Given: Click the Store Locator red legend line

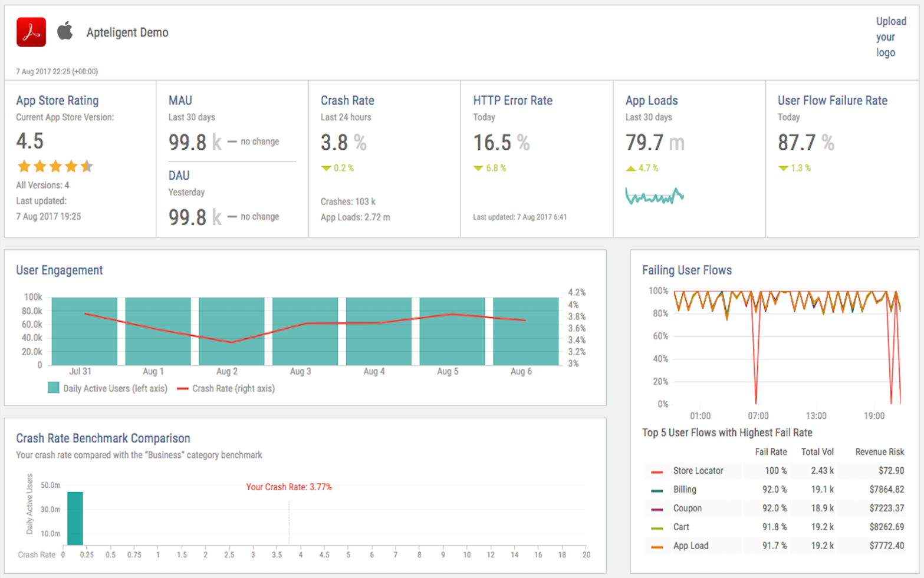Looking at the screenshot, I should pos(657,472).
